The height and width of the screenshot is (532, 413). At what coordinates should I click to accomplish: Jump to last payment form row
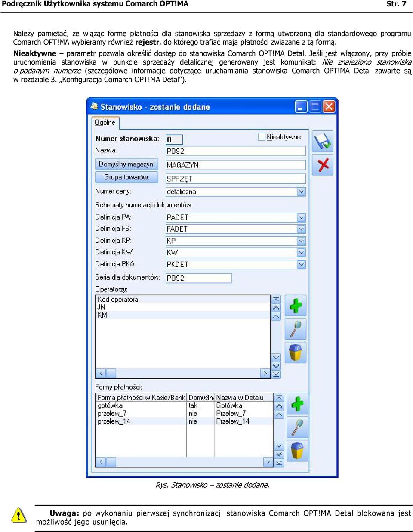[279, 463]
